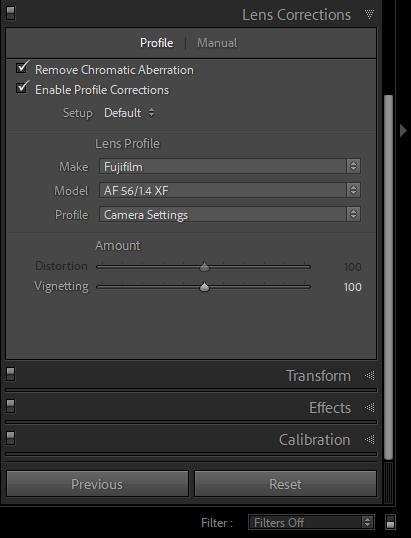Disable Enable Profile Corrections checkbox
411x538 pixels.
(x=23, y=87)
